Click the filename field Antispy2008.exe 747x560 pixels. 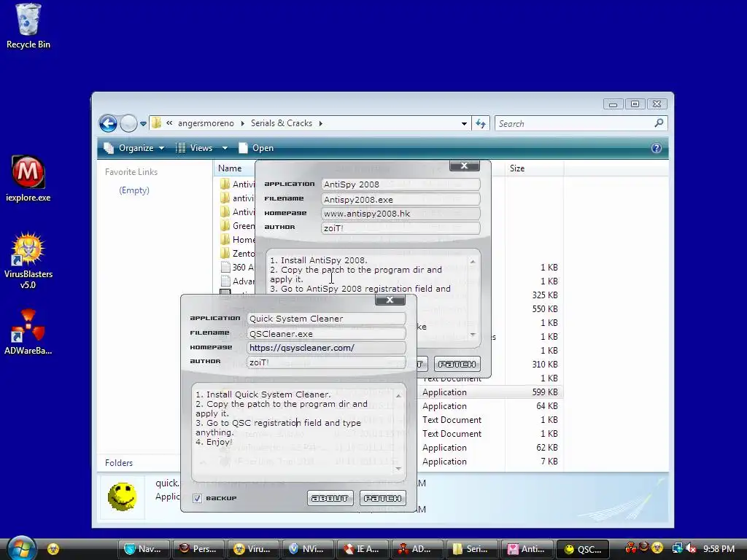(x=400, y=200)
